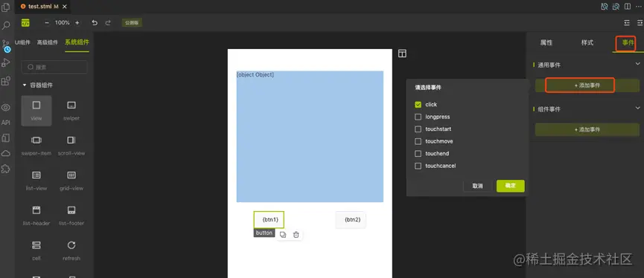Switch to the UI组件 tab

pos(22,42)
